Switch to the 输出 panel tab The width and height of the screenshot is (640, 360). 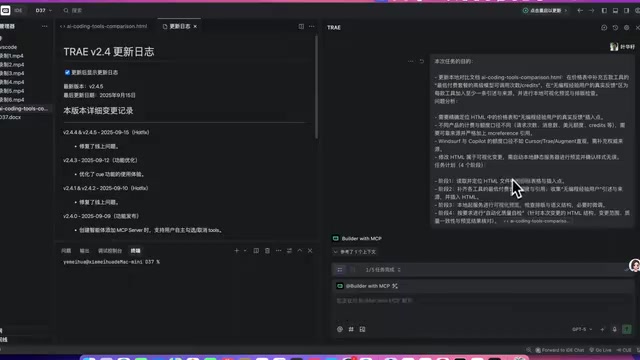pos(84,251)
